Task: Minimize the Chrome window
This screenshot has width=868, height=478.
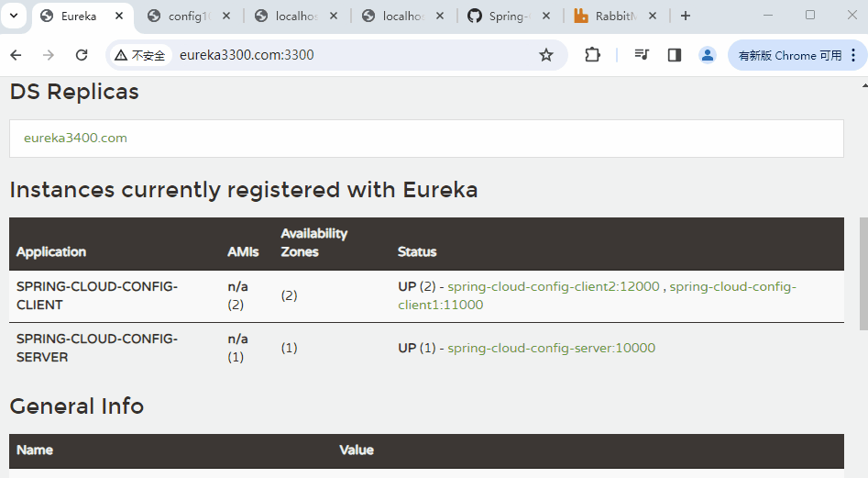Action: (x=768, y=16)
